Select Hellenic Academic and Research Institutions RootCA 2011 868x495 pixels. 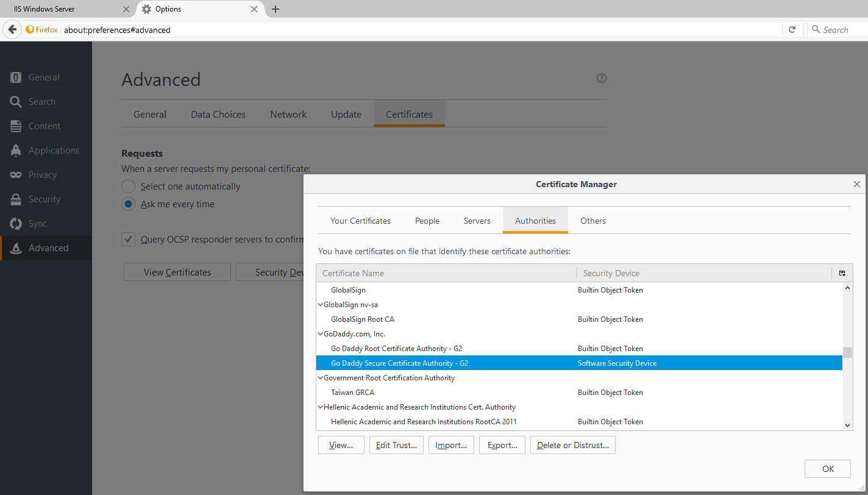coord(579,422)
